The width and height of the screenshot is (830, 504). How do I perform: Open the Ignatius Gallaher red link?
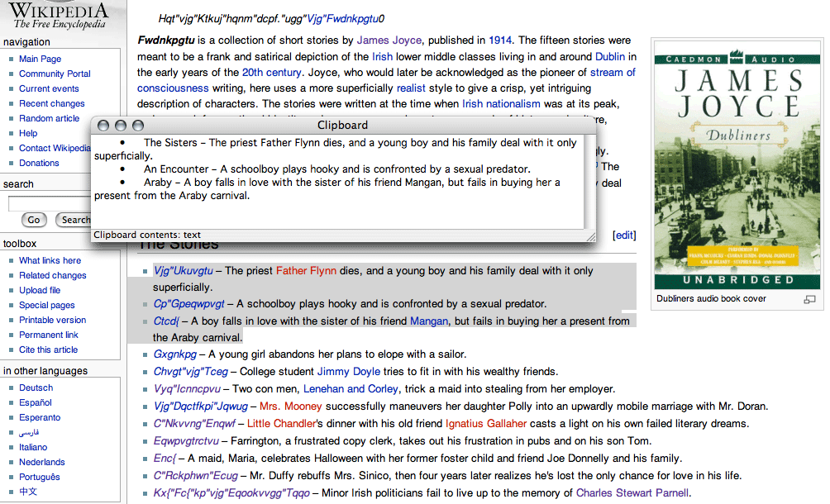pos(486,424)
